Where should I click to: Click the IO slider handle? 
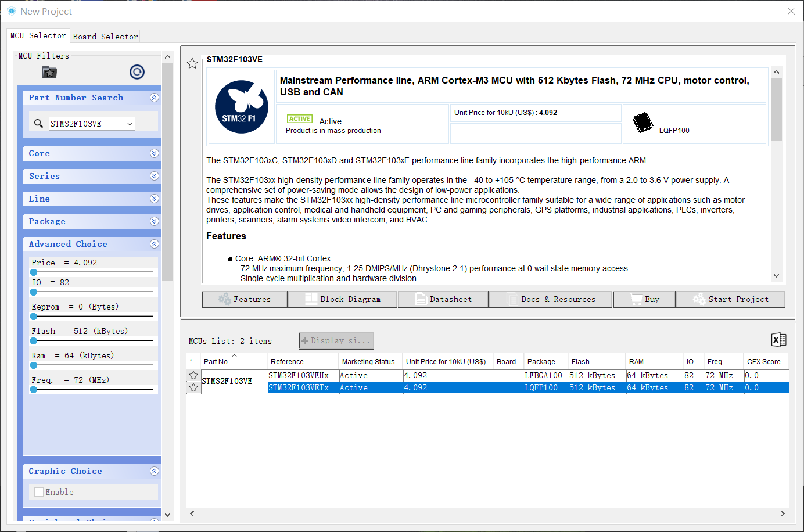point(34,292)
